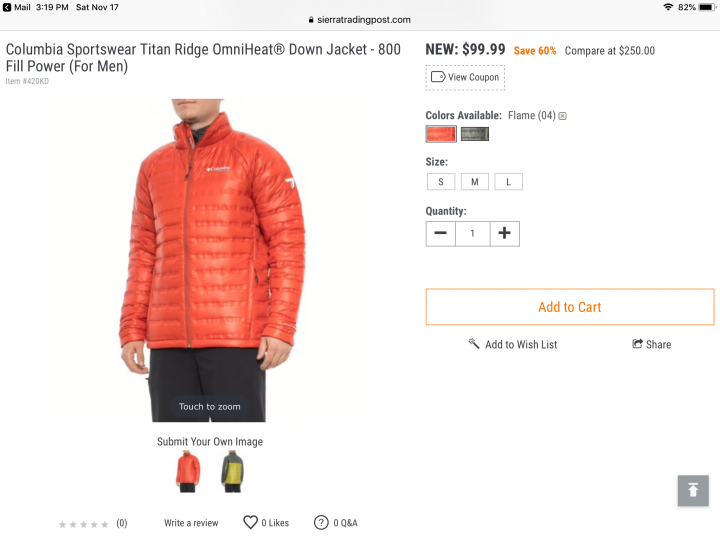Open Write a review link
Viewport: 720px width, 540px height.
[191, 523]
